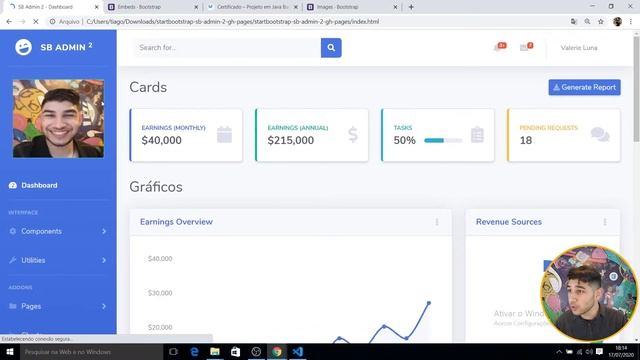Show hidden system tray icons arrow
The image size is (640, 360).
click(559, 351)
